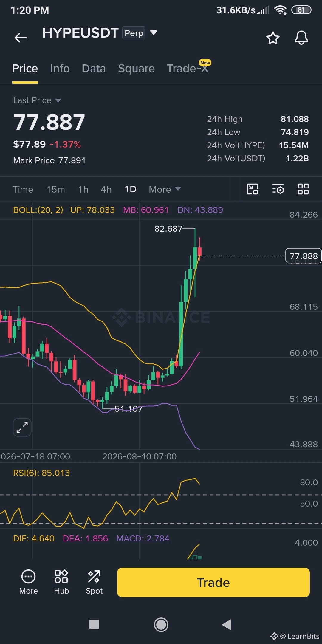Image resolution: width=322 pixels, height=644 pixels.
Task: Select the 1h timeframe
Action: [x=83, y=189]
